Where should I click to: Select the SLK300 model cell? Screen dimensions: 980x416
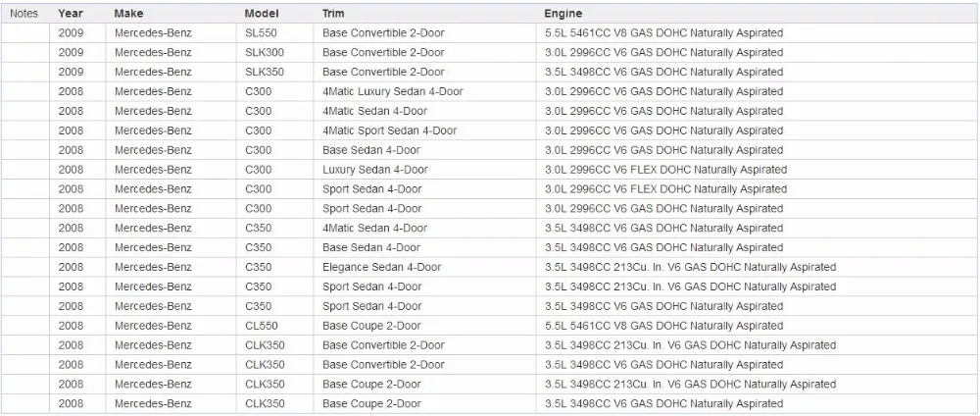tap(274, 53)
